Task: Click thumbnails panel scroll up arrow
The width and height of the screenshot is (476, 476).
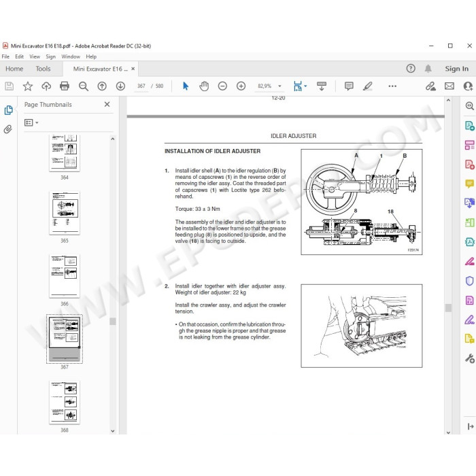Action: coord(113,139)
